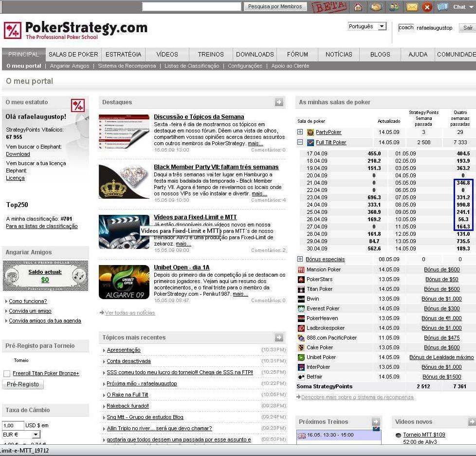Open the FÓRUM menu

click(x=297, y=55)
